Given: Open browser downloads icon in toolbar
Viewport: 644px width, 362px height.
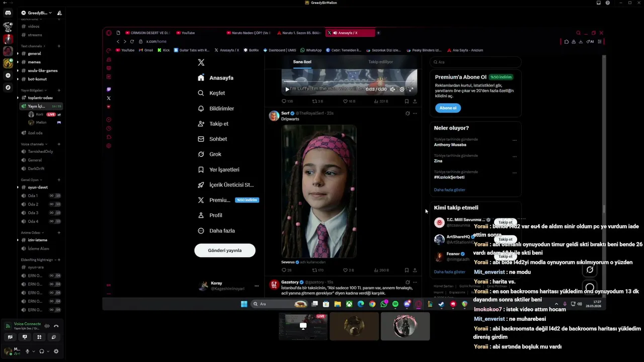Looking at the screenshot, I should [x=581, y=41].
